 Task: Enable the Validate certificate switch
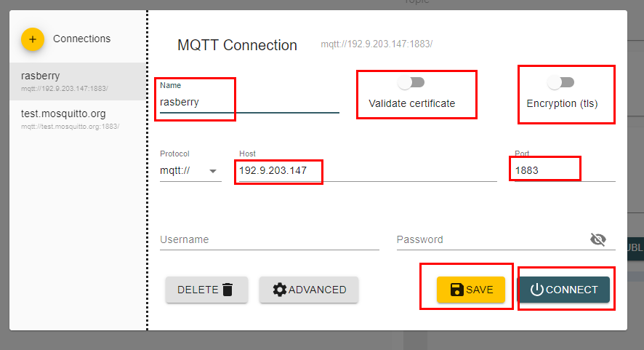coord(411,83)
